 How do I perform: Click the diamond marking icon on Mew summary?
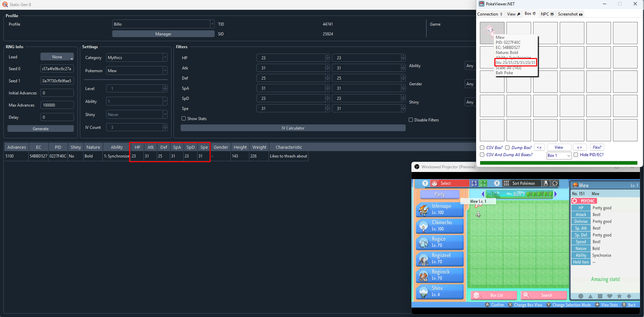[629, 296]
